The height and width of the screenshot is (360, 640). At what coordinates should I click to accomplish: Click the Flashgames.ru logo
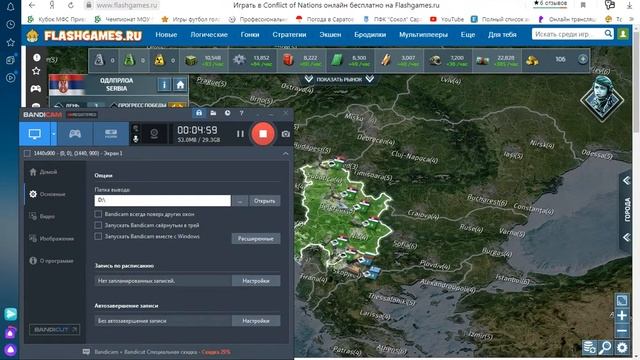(x=84, y=36)
